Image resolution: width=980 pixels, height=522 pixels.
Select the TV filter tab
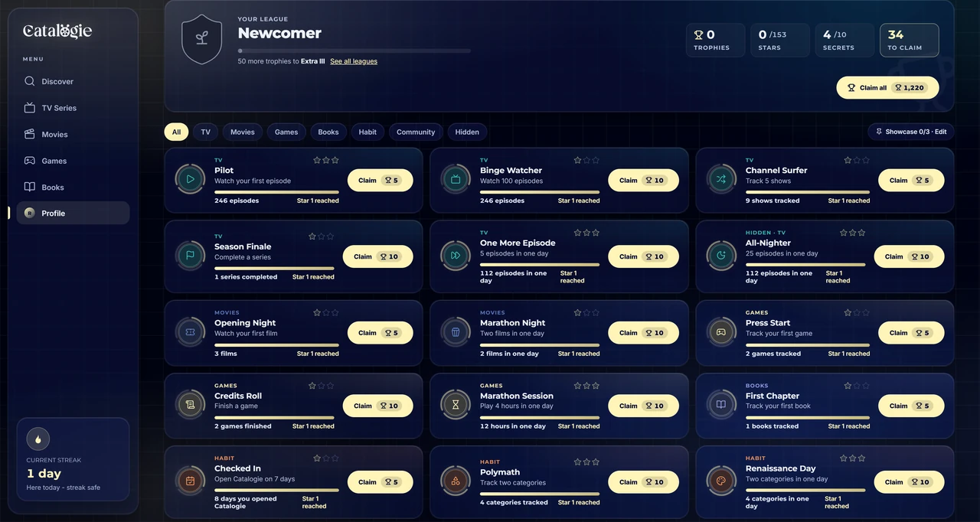point(205,132)
